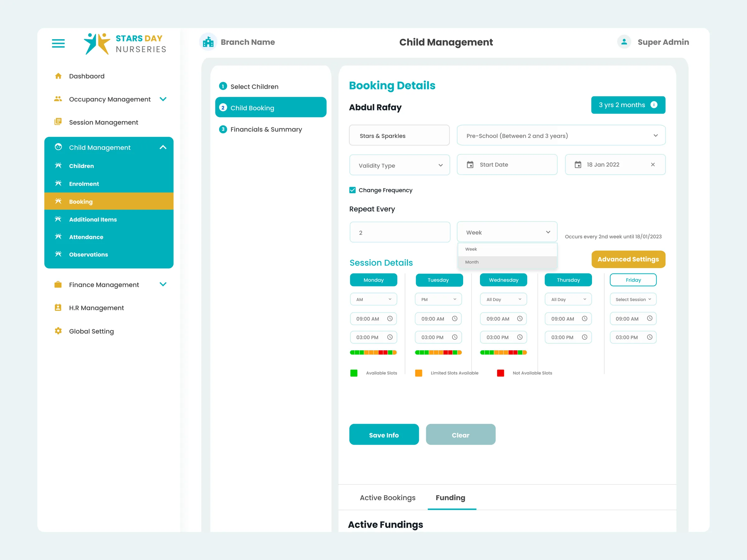Choose Month from the frequency list
This screenshot has width=747, height=560.
coord(507,262)
